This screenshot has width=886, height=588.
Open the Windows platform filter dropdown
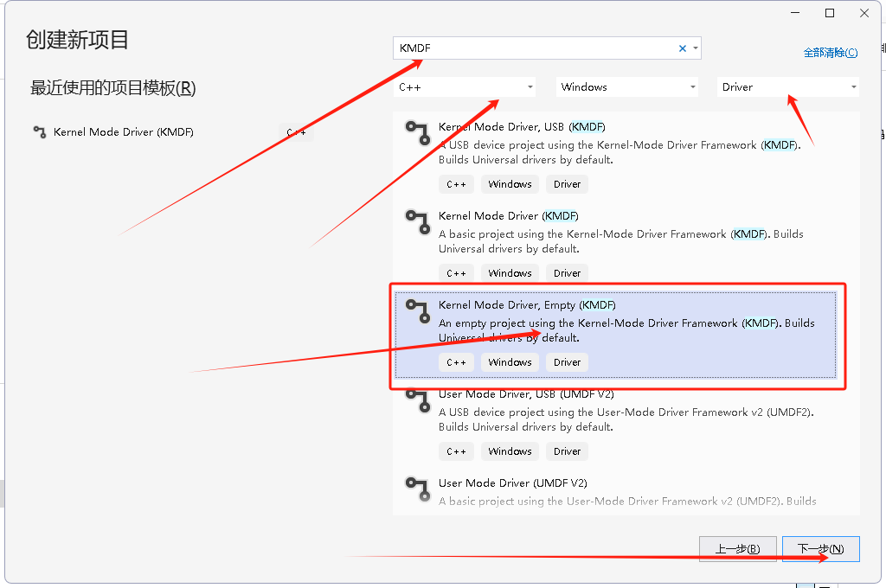coord(627,87)
